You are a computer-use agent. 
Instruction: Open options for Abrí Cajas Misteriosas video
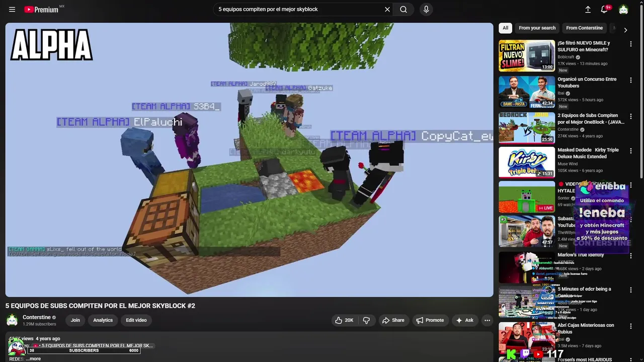(631, 326)
